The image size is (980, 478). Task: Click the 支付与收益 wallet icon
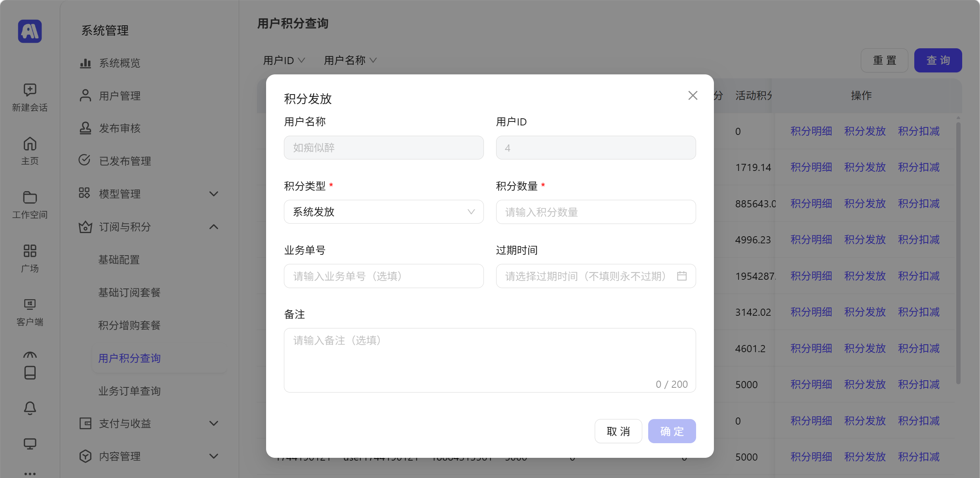[x=85, y=423]
